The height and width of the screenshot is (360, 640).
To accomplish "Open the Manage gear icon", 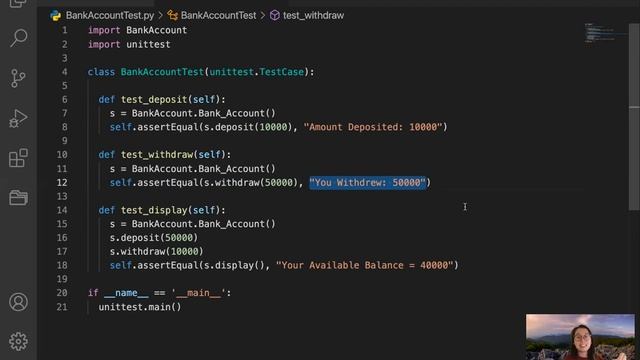I will tap(18, 341).
